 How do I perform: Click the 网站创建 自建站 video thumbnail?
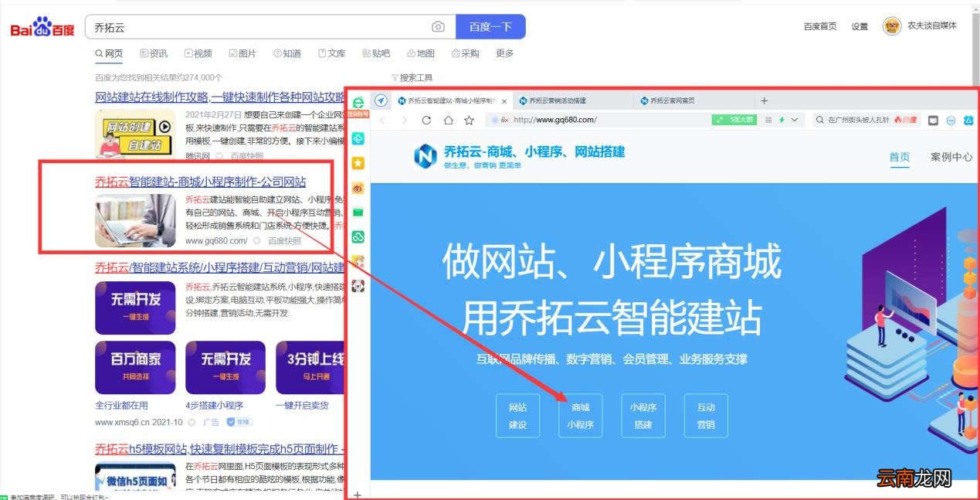(x=135, y=135)
